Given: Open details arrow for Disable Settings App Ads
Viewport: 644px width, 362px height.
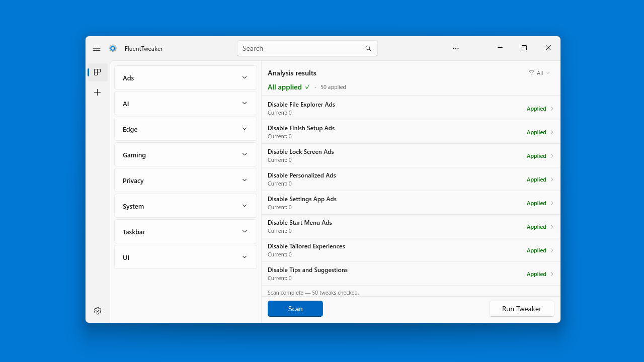Looking at the screenshot, I should coord(552,203).
